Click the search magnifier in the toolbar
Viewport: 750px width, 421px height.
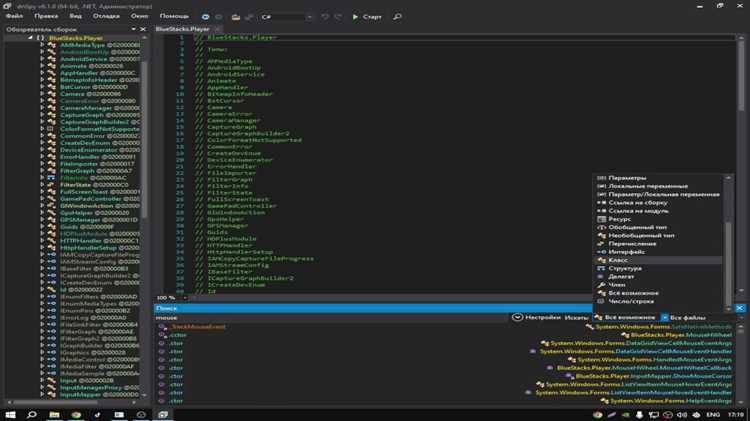(x=397, y=17)
